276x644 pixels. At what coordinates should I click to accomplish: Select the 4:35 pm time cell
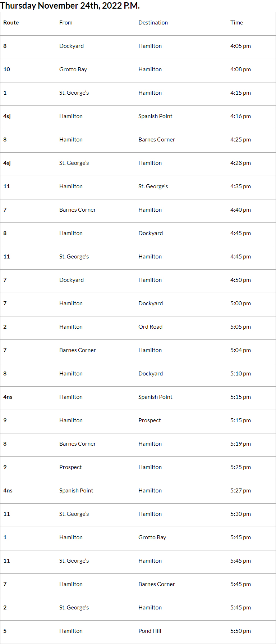tap(240, 186)
